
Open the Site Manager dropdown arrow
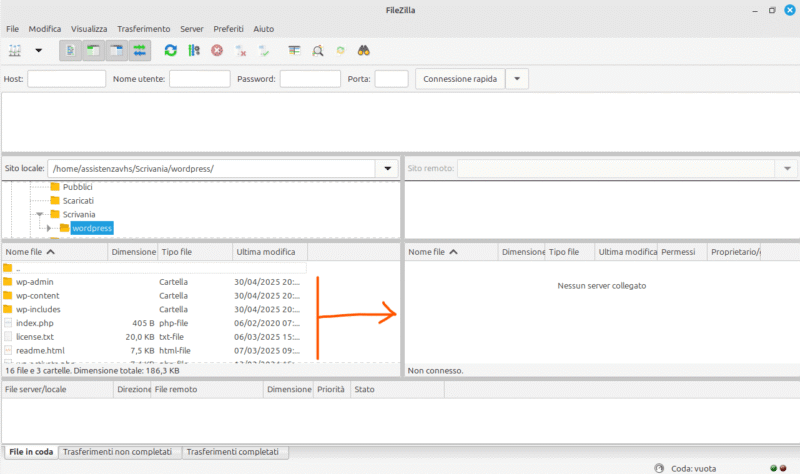coord(38,51)
